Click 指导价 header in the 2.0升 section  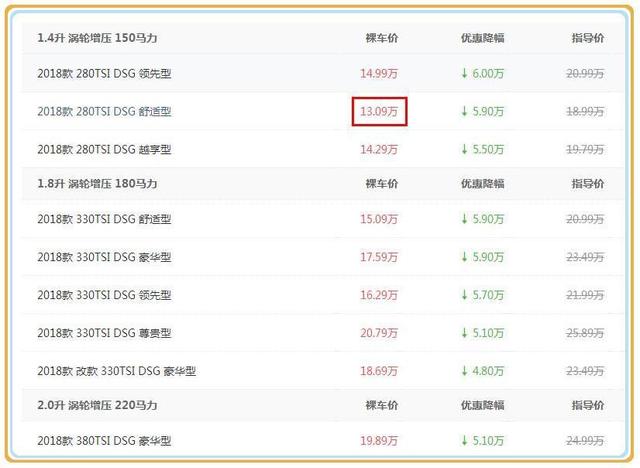588,405
